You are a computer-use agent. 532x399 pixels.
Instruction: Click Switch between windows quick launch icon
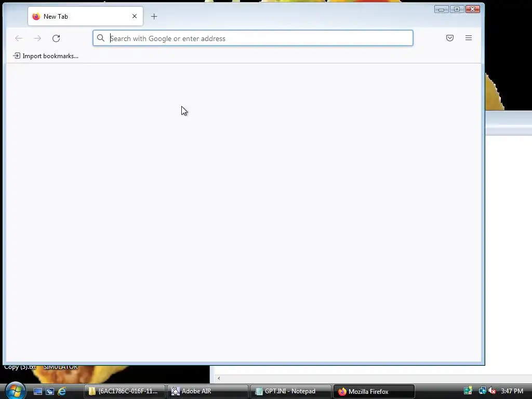tap(50, 392)
